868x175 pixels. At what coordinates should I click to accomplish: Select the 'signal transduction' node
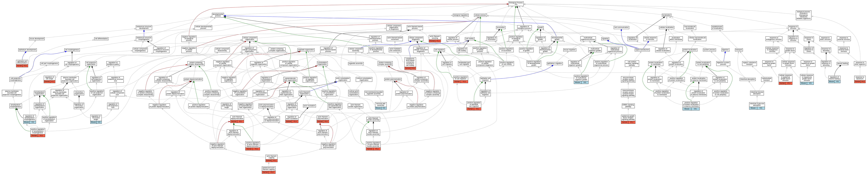[642, 50]
